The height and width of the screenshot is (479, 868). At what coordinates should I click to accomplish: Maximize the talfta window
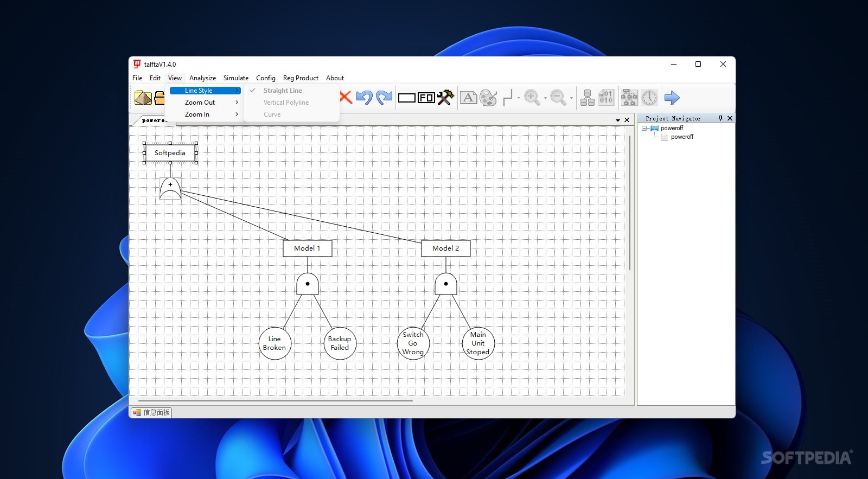(698, 64)
